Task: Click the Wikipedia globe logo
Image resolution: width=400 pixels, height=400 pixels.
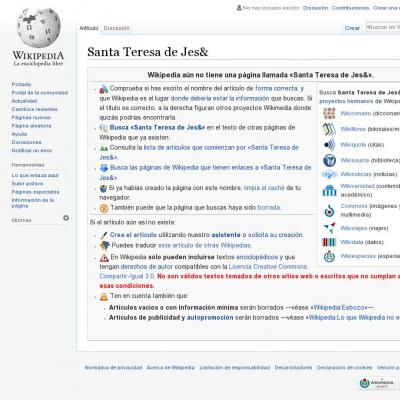Action: 39,28
